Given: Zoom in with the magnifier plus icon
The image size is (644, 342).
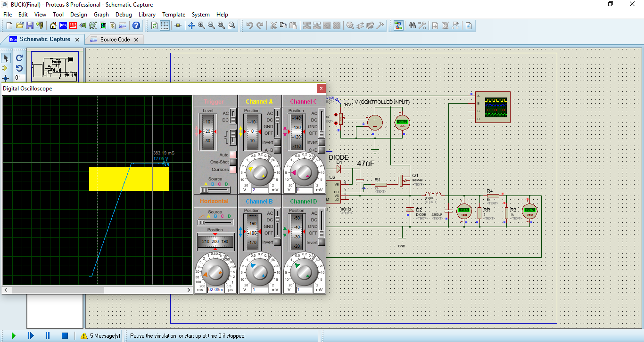Looking at the screenshot, I should point(201,25).
